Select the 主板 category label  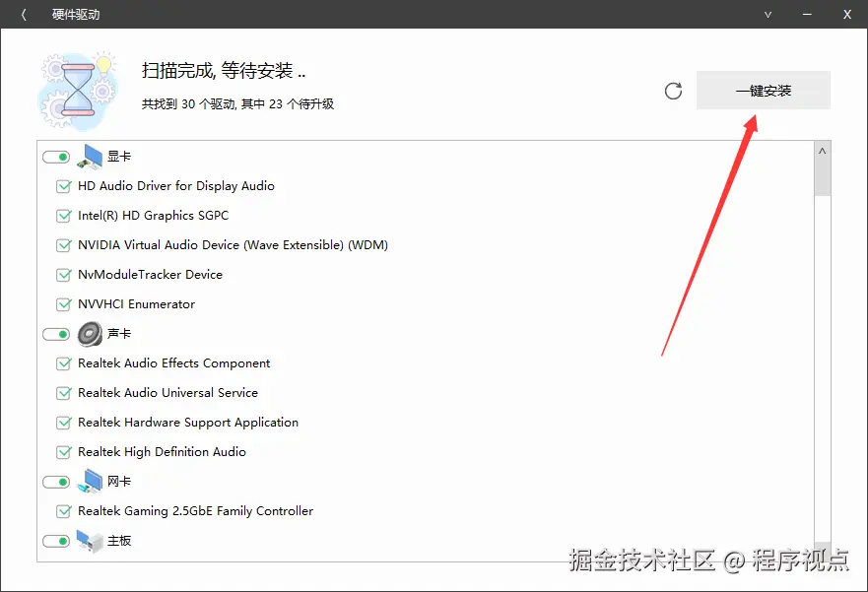pyautogui.click(x=119, y=541)
